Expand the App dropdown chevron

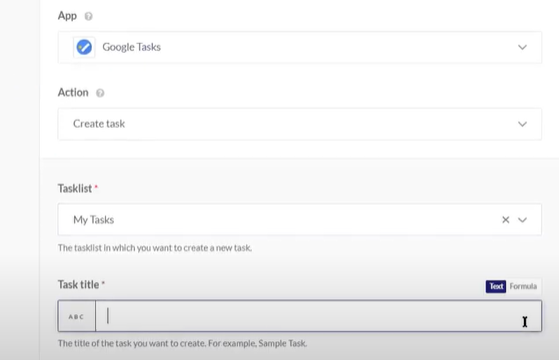click(x=522, y=47)
